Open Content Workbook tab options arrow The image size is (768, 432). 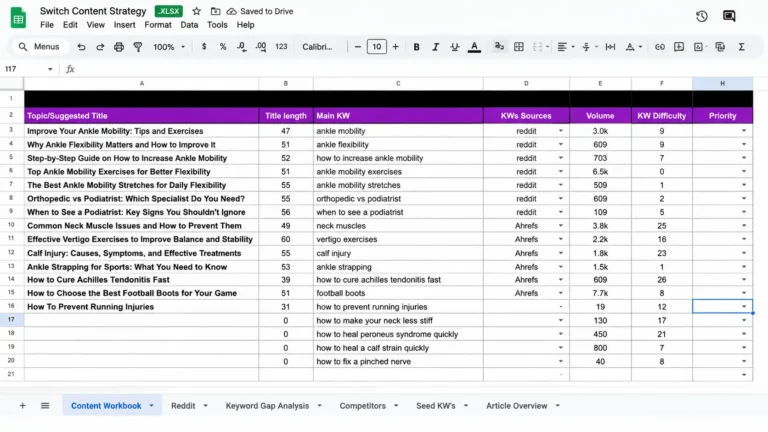click(151, 406)
